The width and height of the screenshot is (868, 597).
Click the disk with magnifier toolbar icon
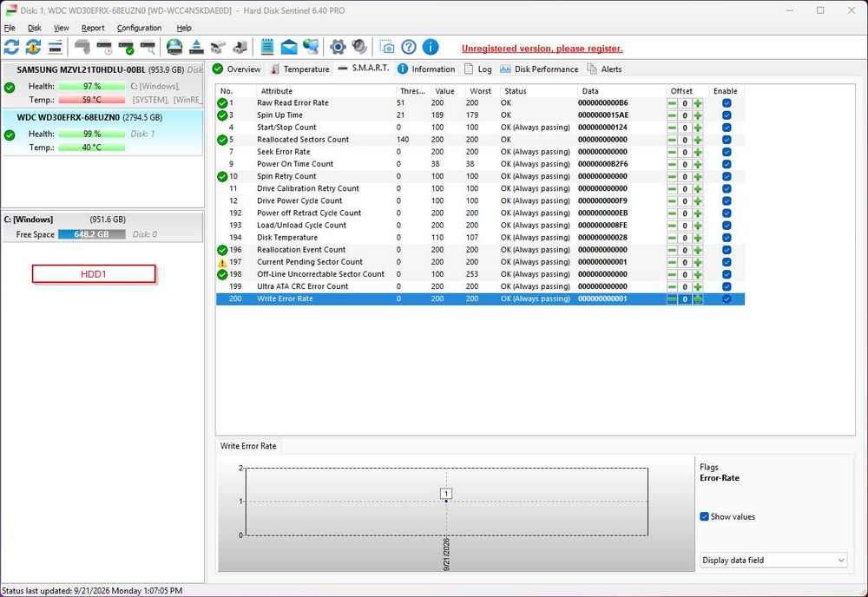pos(148,47)
